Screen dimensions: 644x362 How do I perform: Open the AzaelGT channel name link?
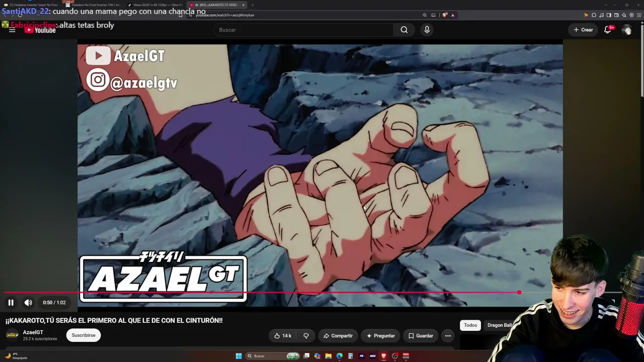point(33,332)
